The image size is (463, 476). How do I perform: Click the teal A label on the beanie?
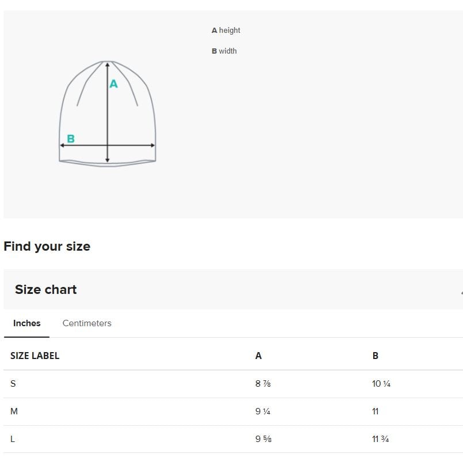click(x=114, y=84)
